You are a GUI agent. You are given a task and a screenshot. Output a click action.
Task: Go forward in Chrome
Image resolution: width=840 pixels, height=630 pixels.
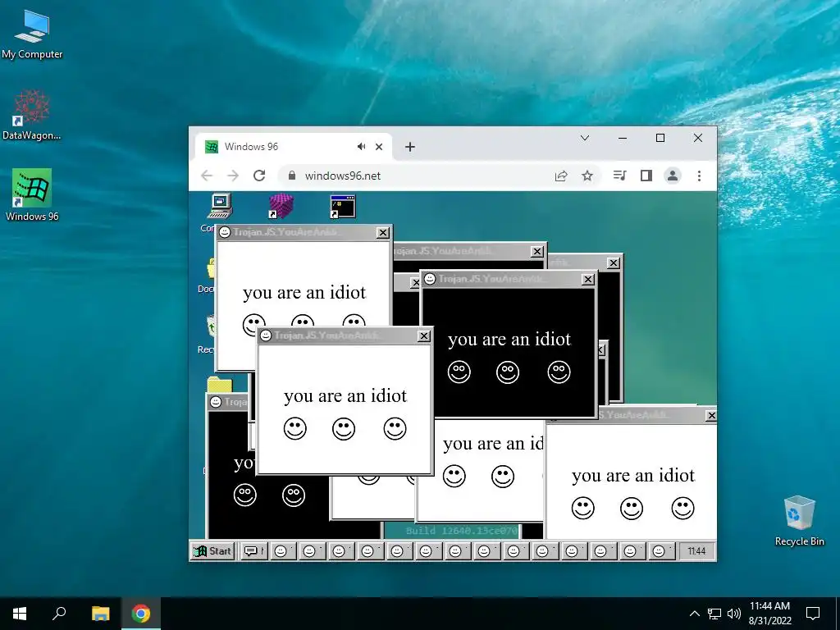coord(233,176)
